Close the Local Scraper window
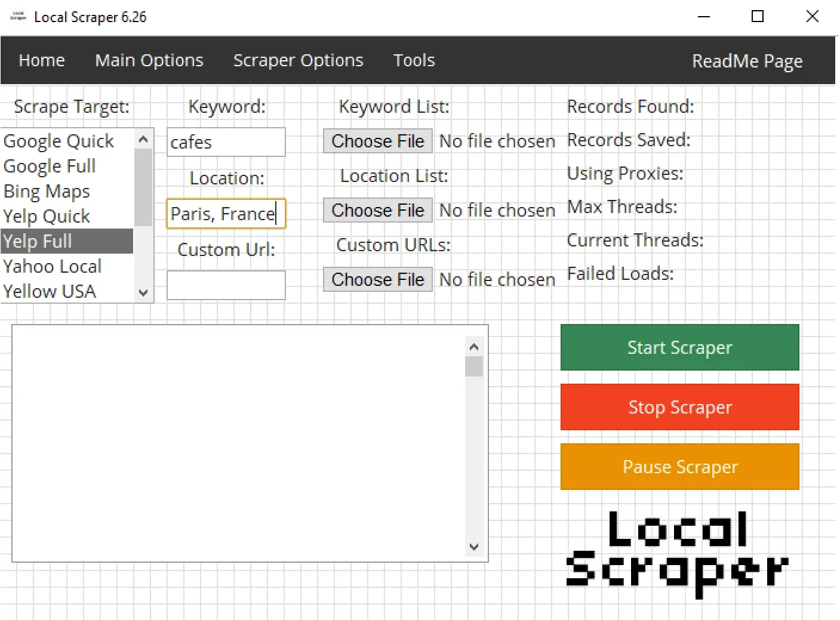 [813, 17]
